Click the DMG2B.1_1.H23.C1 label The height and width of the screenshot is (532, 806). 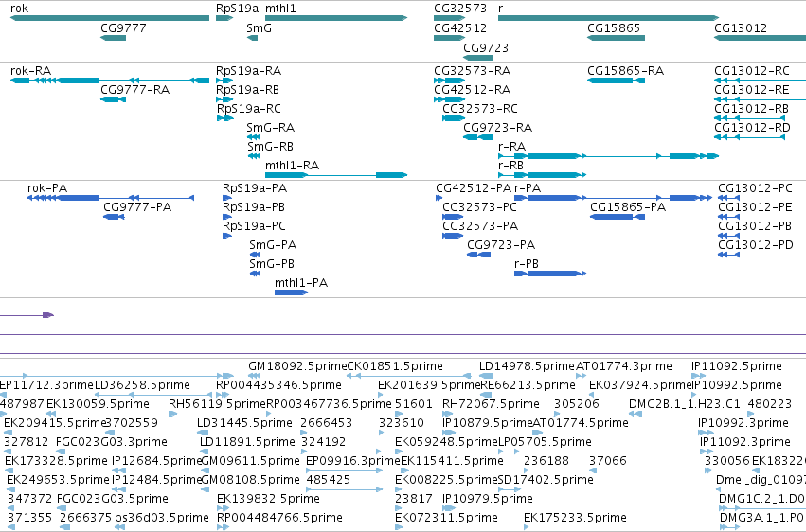pyautogui.click(x=685, y=403)
